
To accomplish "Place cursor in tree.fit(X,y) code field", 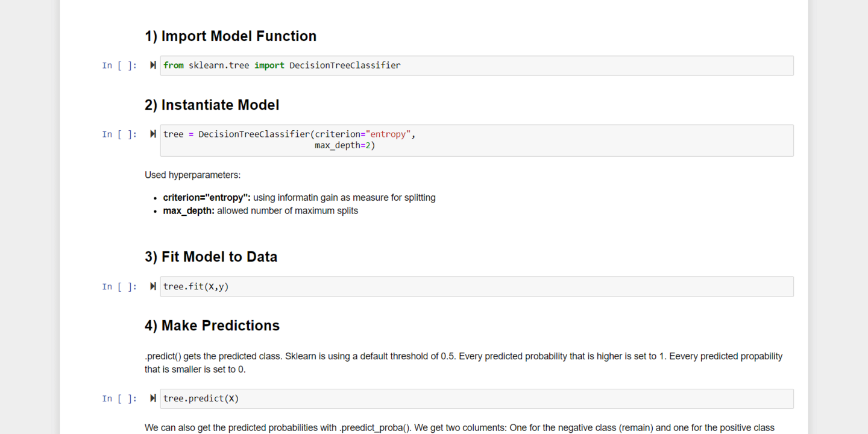I will 482,287.
